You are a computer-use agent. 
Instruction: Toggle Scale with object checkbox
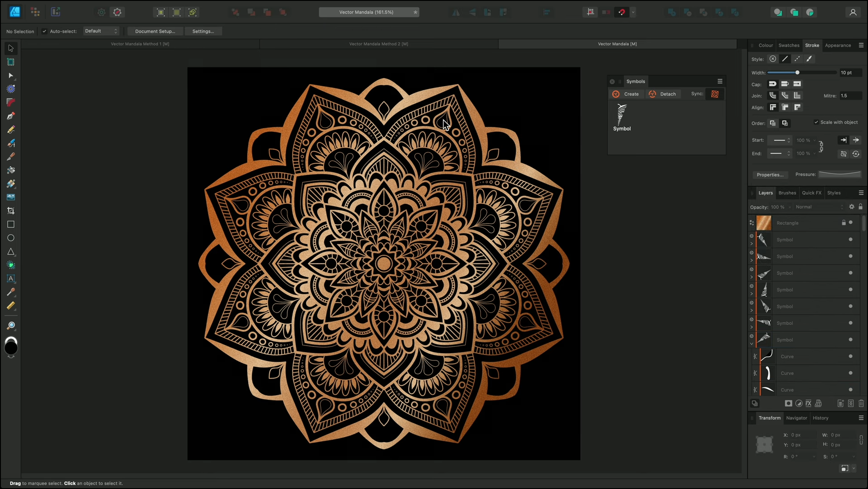[816, 122]
